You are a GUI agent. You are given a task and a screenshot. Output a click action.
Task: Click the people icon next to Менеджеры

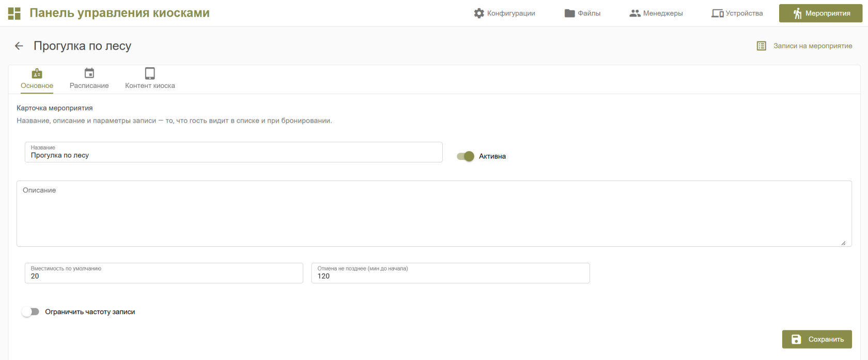click(x=635, y=13)
